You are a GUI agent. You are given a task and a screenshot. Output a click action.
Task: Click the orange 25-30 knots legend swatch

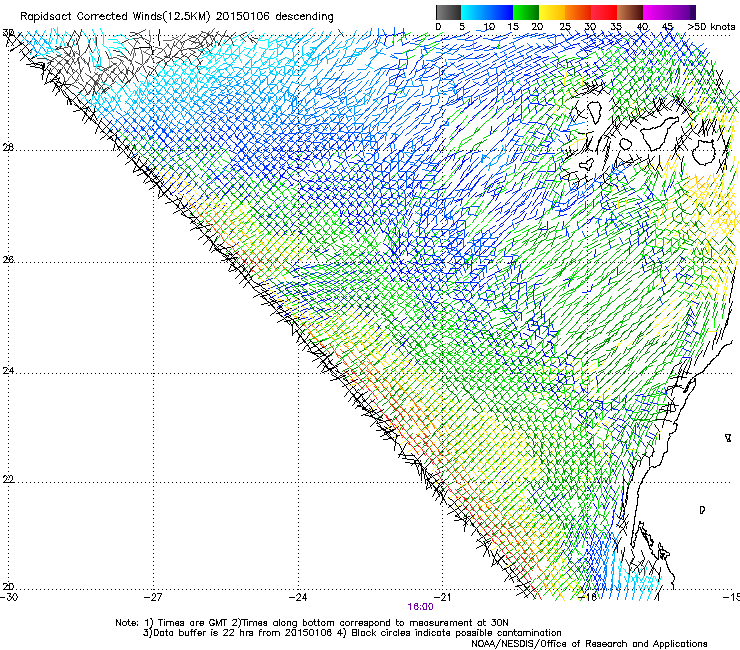(578, 12)
